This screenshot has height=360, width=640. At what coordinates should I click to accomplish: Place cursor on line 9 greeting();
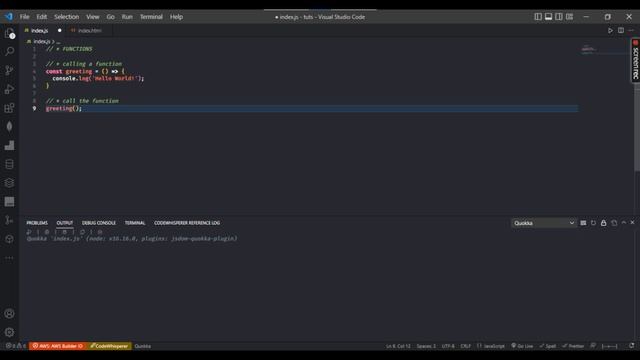(x=64, y=109)
